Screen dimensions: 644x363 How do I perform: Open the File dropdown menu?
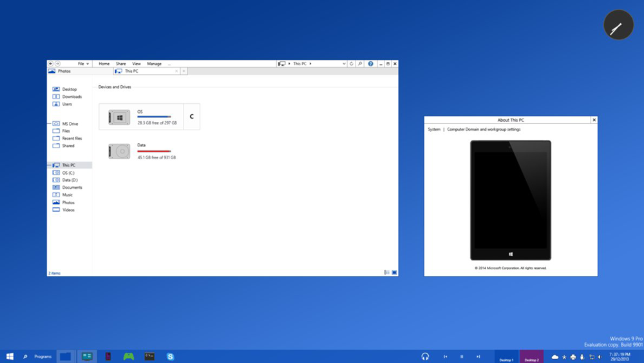coord(83,64)
